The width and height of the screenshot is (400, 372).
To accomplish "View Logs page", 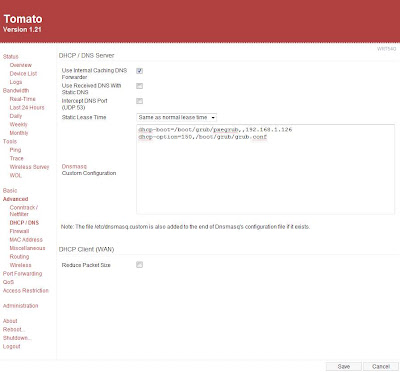I will click(x=16, y=82).
